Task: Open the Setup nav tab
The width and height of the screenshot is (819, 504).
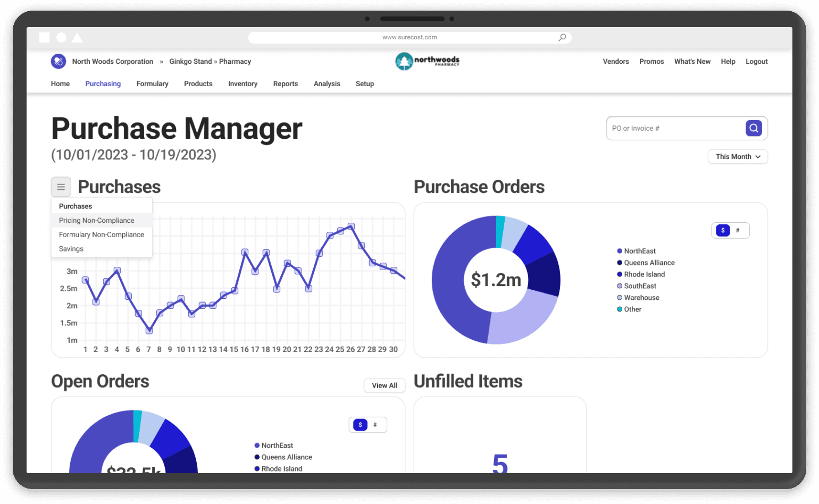Action: coord(365,83)
